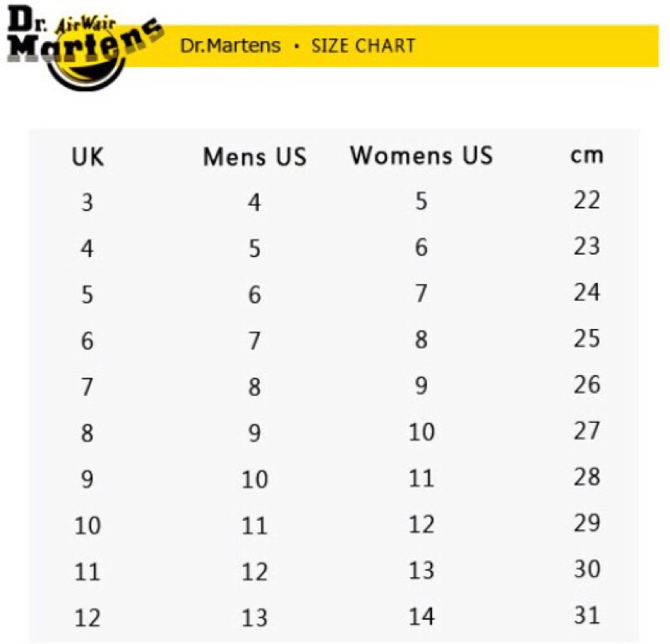Click the 31 value in cm column

click(587, 616)
